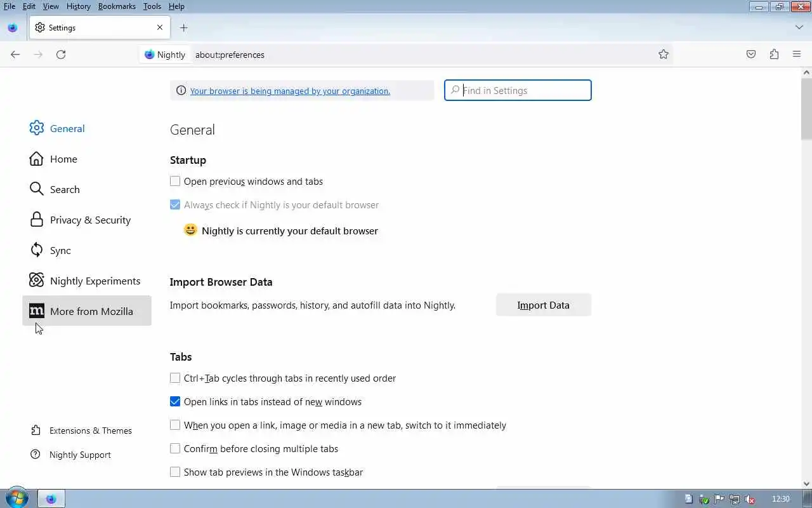Open Privacy & Security settings
The height and width of the screenshot is (508, 812).
point(87,220)
